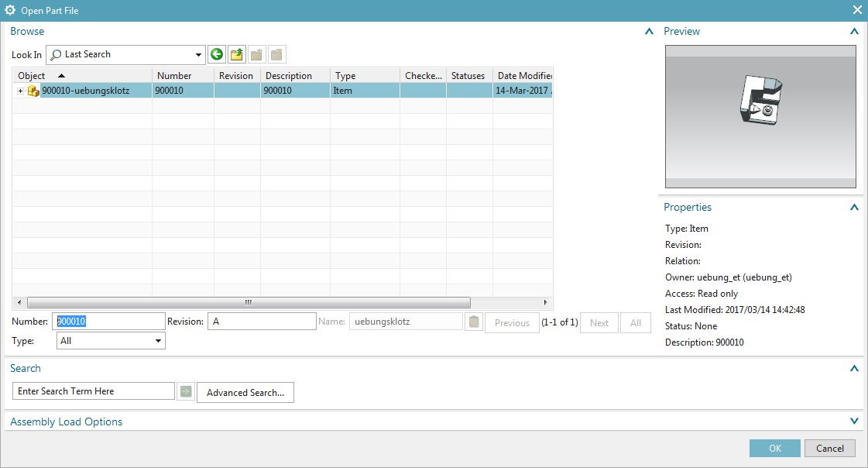The image size is (868, 468).
Task: Expand the 900010-uebungsklotz tree node
Action: pyautogui.click(x=20, y=91)
